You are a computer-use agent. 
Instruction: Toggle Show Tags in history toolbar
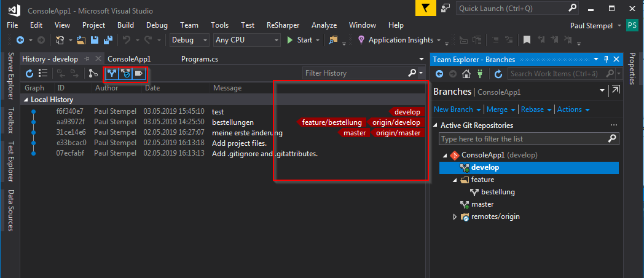[x=139, y=73]
